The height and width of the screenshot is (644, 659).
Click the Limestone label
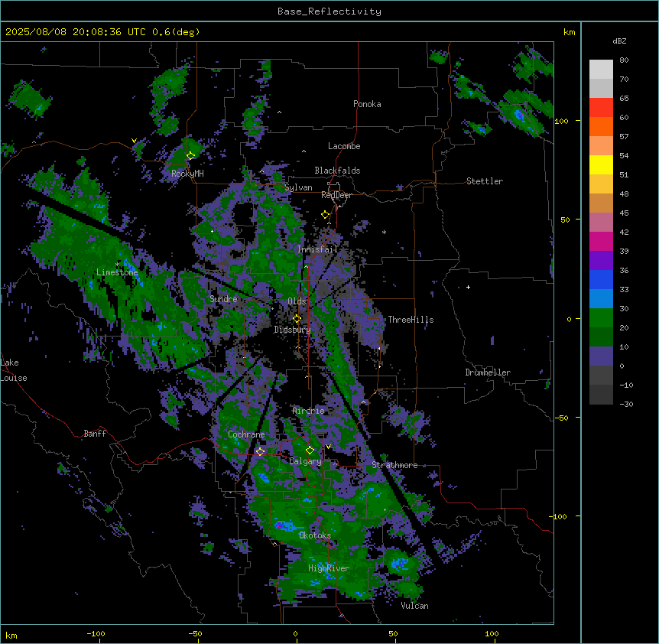(117, 272)
